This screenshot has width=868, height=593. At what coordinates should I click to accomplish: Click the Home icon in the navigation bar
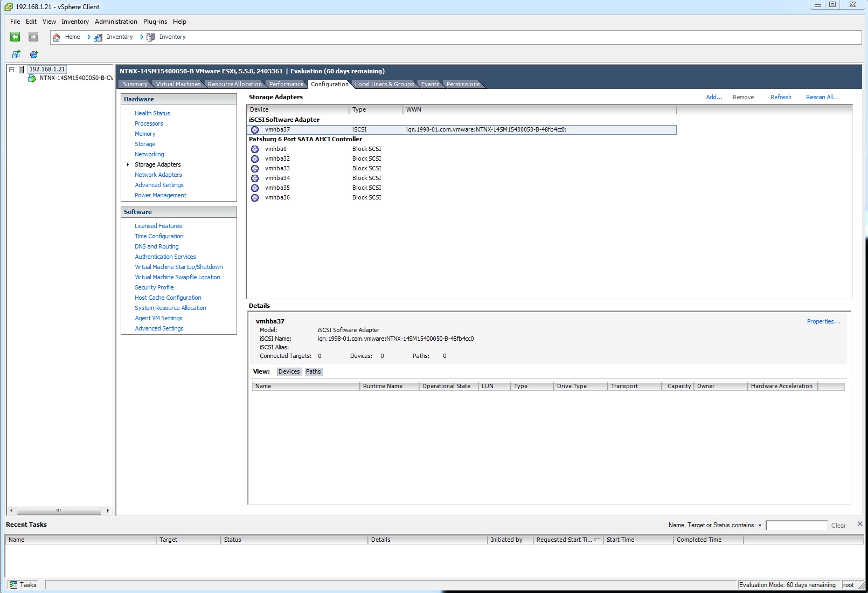pos(57,37)
